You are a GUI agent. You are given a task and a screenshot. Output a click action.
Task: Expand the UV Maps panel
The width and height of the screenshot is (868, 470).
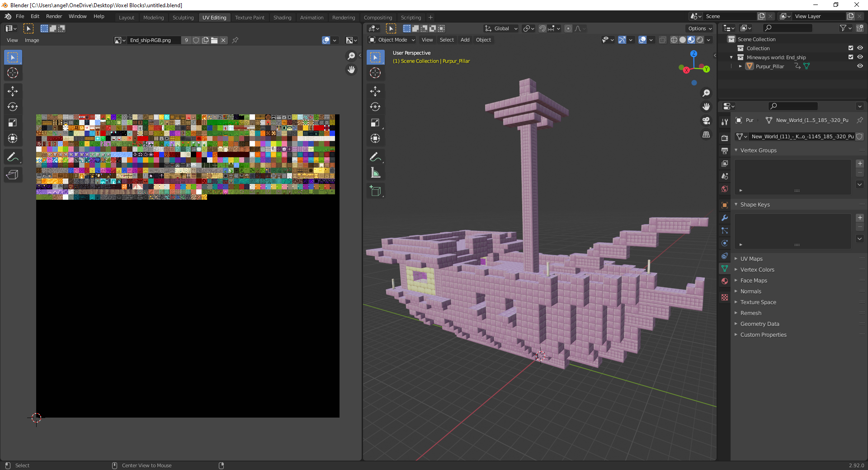751,259
